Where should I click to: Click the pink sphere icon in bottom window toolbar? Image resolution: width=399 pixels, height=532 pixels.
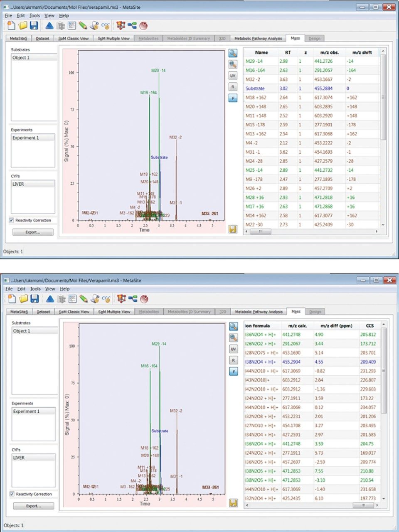pos(145,299)
